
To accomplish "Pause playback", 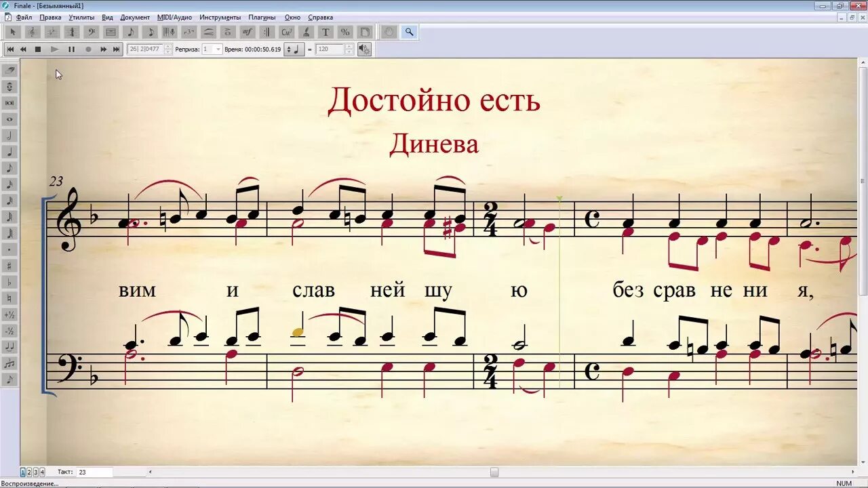I will click(x=71, y=49).
